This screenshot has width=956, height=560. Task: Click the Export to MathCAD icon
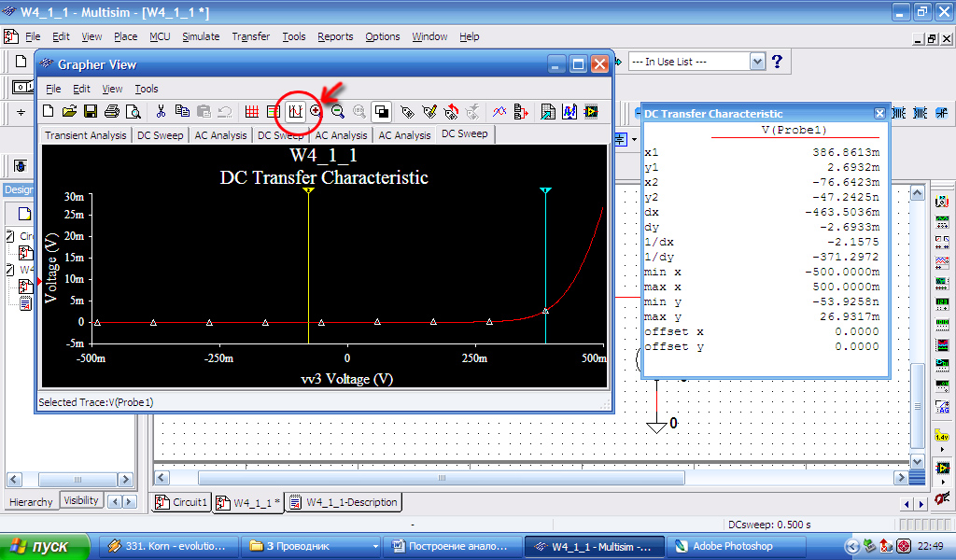click(569, 111)
